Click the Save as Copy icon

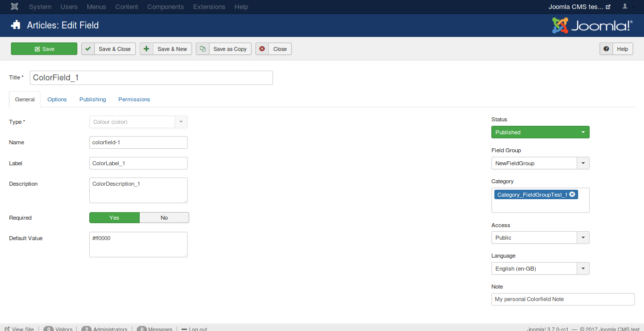[203, 49]
